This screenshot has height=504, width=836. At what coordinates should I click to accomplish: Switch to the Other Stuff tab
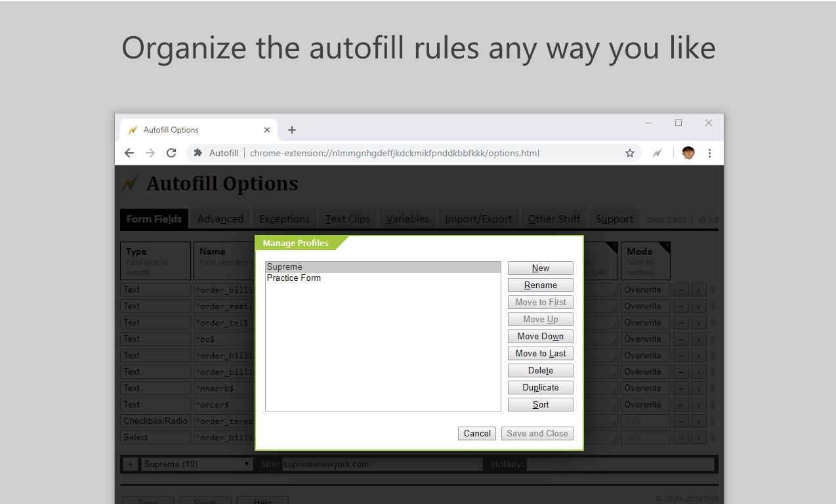click(x=554, y=219)
